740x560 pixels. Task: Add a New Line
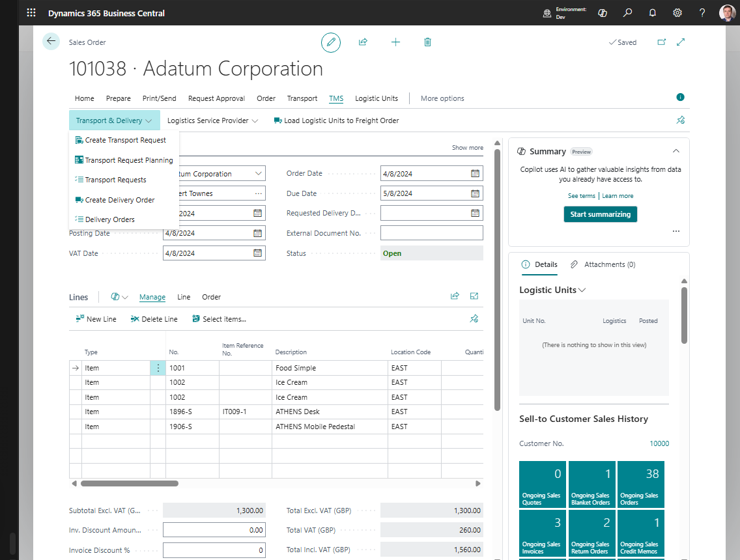pyautogui.click(x=96, y=319)
